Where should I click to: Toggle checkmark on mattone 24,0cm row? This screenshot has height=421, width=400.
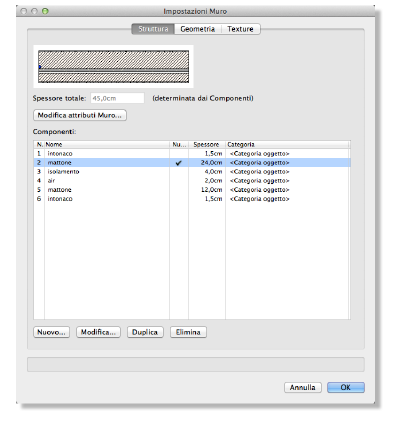click(x=179, y=163)
